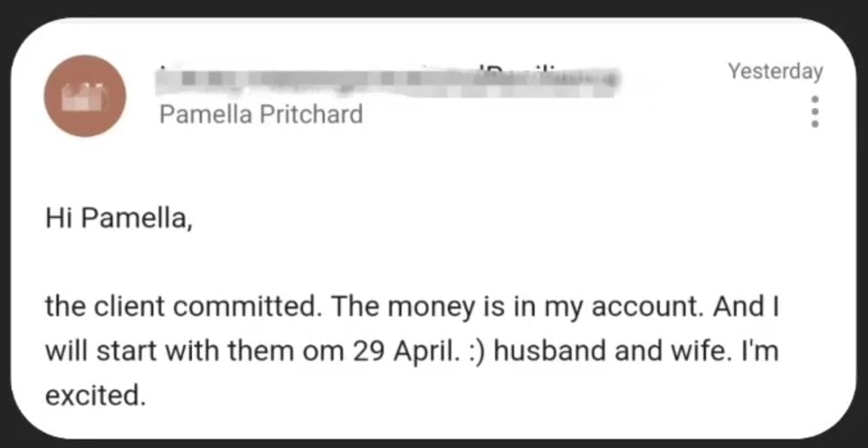Select recipient name Pamella Pritchard
The height and width of the screenshot is (448, 868).
[261, 114]
